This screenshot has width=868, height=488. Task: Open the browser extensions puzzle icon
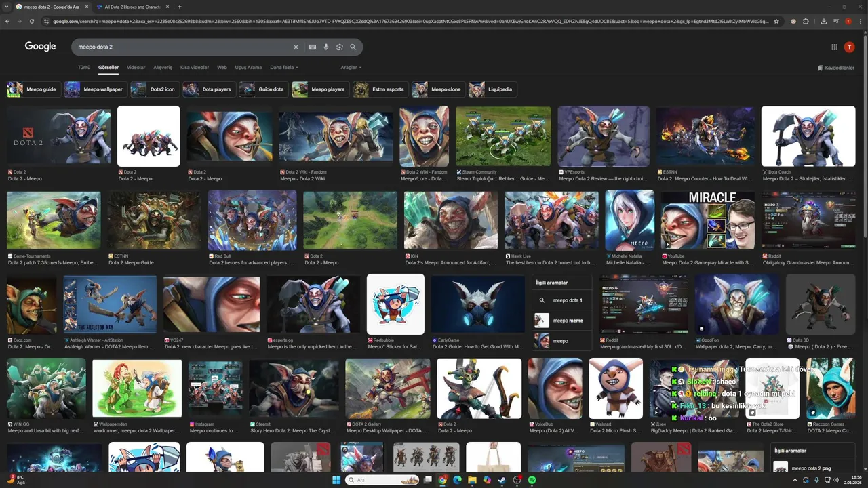click(806, 21)
